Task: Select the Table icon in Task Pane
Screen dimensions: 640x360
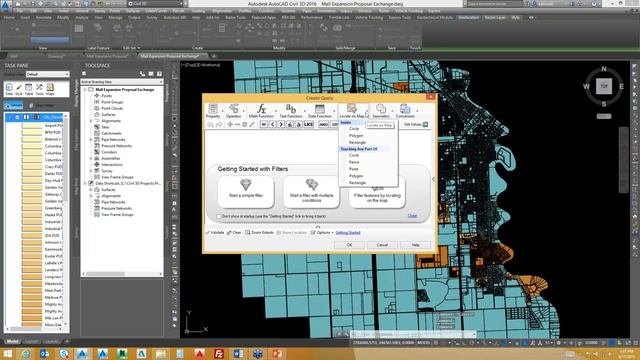Action: coord(29,88)
